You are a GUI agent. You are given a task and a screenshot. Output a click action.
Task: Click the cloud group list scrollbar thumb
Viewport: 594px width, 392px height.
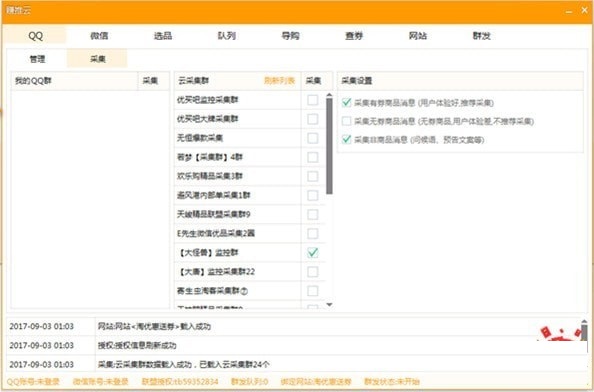pos(329,146)
